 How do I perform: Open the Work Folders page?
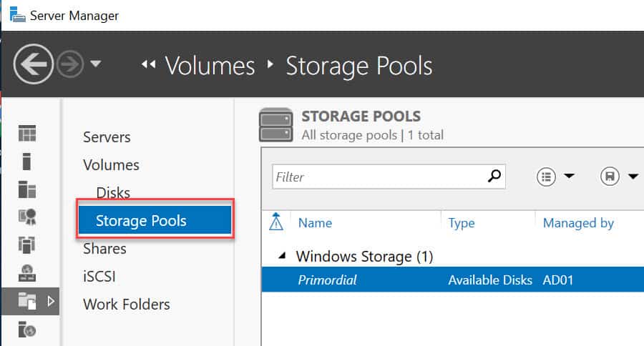click(127, 305)
